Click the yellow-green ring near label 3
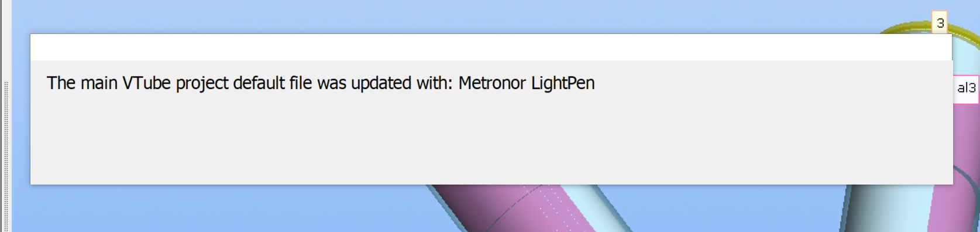Image resolution: width=980 pixels, height=232 pixels. [904, 27]
